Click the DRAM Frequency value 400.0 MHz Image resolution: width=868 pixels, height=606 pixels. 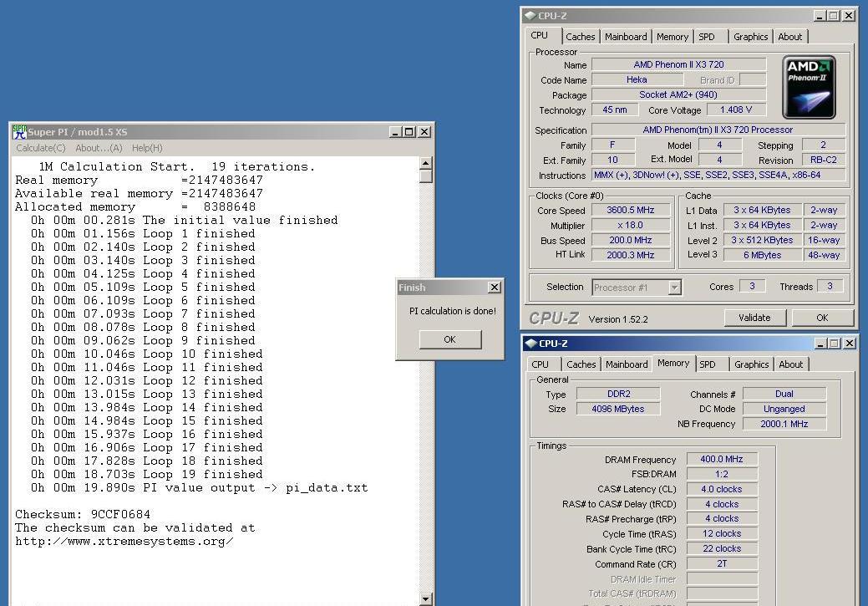722,459
